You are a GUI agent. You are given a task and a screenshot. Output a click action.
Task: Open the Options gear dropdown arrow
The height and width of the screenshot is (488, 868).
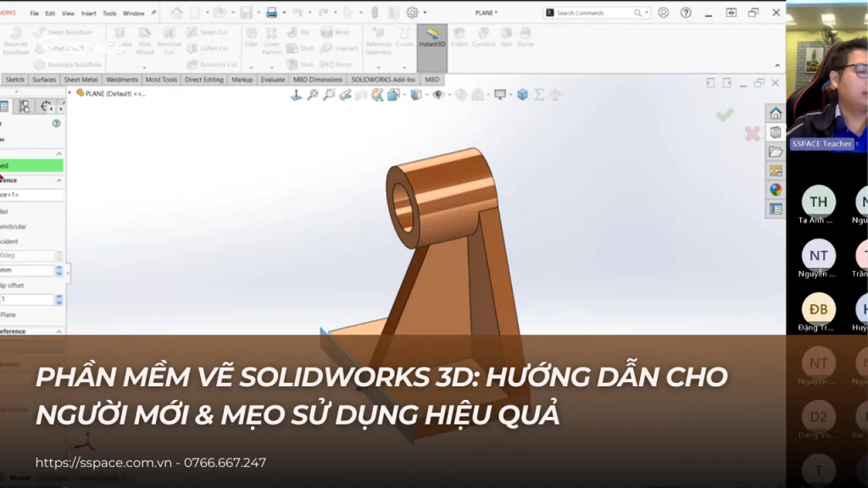[x=425, y=13]
